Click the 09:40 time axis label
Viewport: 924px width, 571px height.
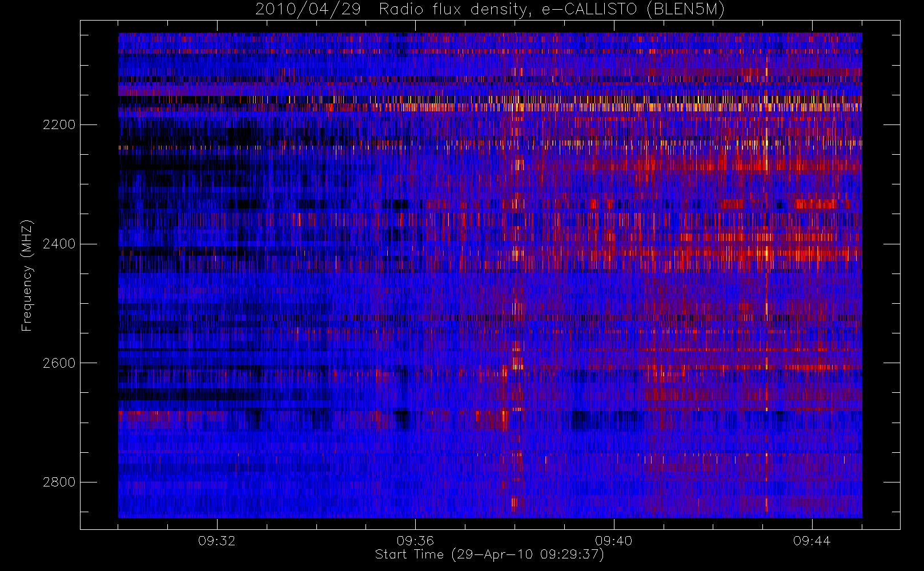tap(613, 541)
